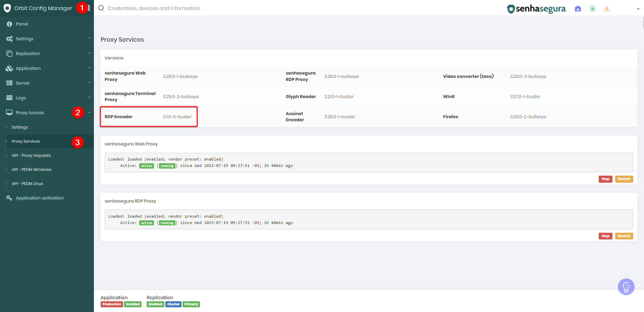Screen dimensions: 644x312
Task: Click Ansirw1 Encoder version 3.28.0-1~buster
Action: click(339, 117)
